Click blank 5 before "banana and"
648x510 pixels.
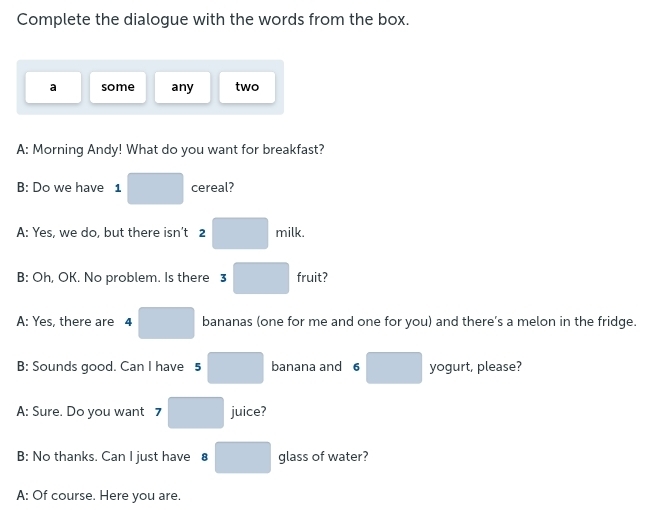235,368
